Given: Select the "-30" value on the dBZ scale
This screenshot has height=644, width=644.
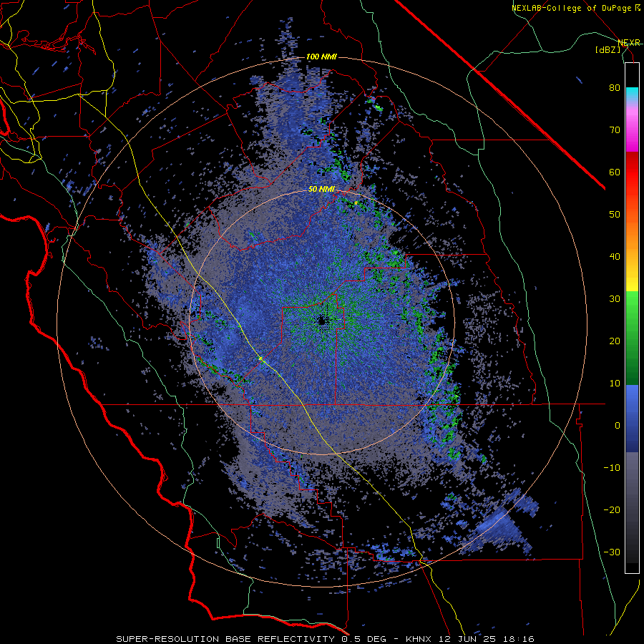Looking at the screenshot, I should point(612,552).
